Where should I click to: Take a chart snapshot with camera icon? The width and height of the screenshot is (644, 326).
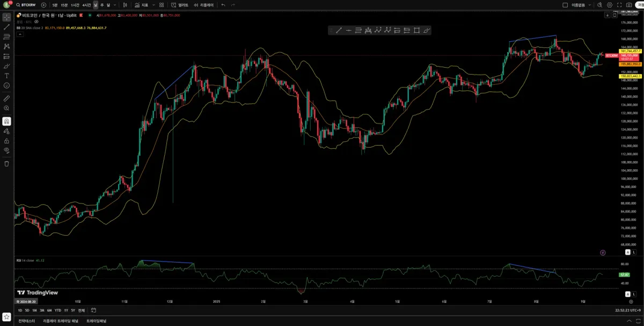(629, 5)
